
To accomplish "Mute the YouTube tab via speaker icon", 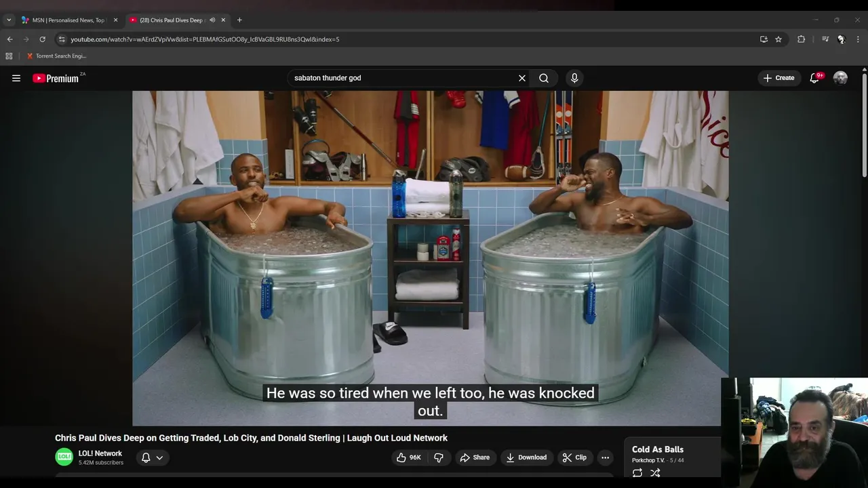I will 212,20.
